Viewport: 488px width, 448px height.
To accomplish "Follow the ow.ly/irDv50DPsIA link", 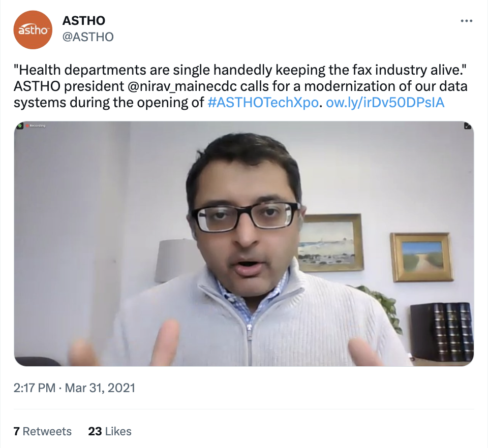I will (x=385, y=103).
